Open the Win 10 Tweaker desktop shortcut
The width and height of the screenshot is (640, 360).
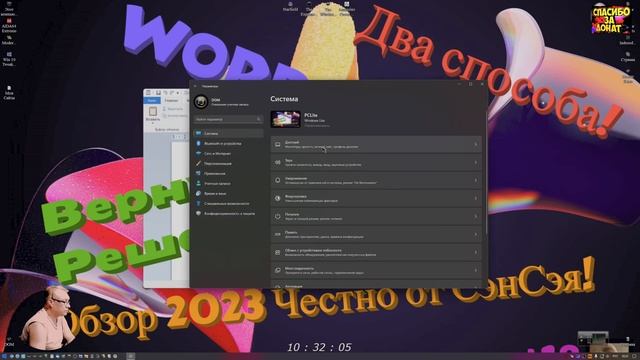tap(9, 59)
